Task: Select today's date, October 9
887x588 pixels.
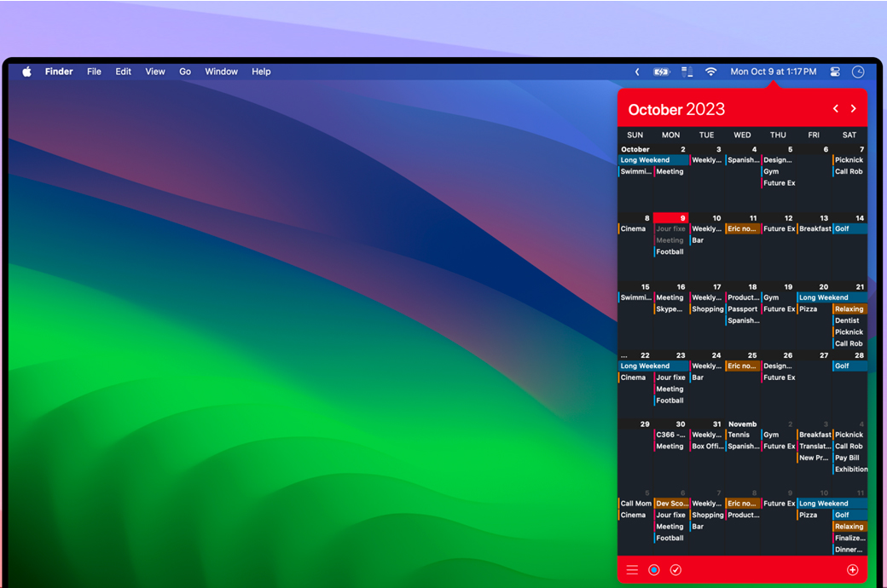Action: (x=670, y=218)
